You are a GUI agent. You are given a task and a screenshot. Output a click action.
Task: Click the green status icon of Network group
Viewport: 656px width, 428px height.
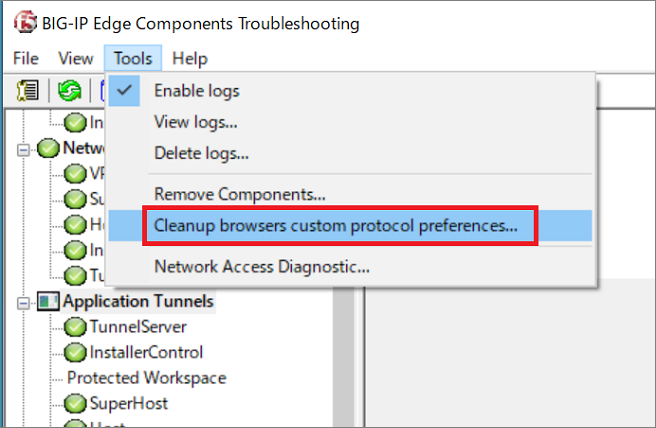point(48,148)
